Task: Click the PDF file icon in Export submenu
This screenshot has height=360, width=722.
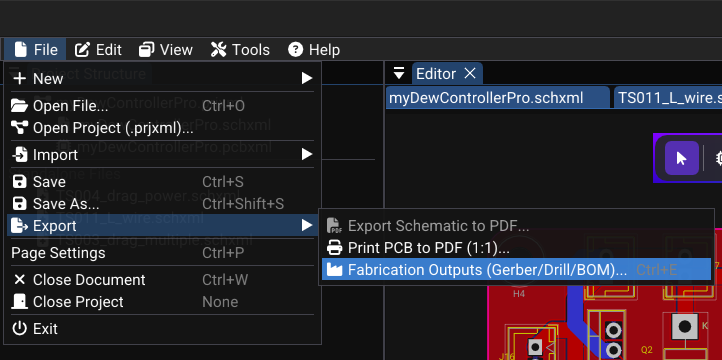Action: click(334, 226)
